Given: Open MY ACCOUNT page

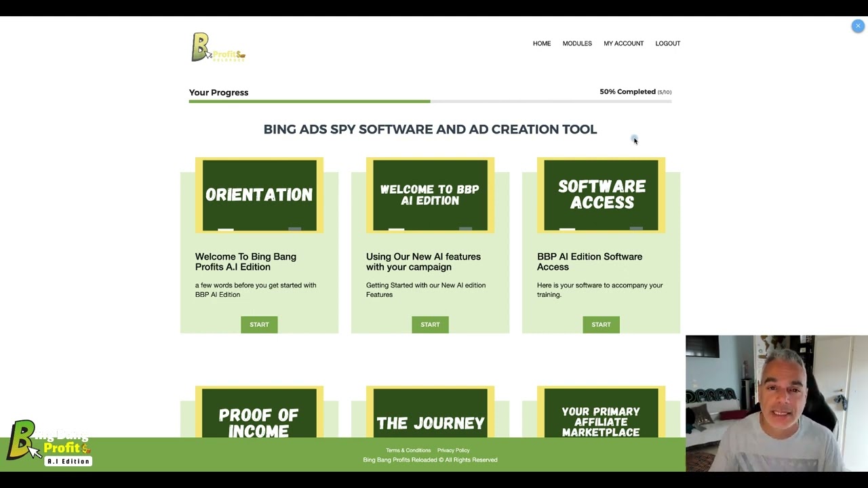Looking at the screenshot, I should pos(624,43).
